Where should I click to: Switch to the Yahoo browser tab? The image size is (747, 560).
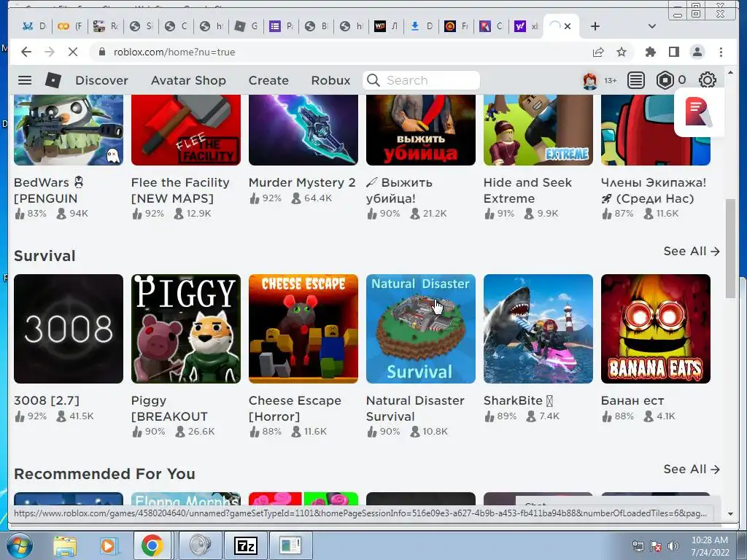pos(525,26)
